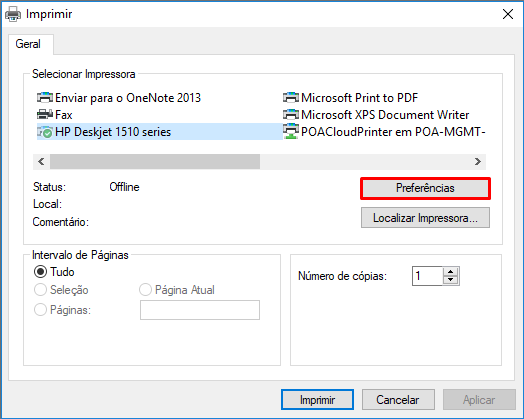Screen dimensions: 524x419
Task: Click the printer list right scroll arrow
Action: [478, 162]
